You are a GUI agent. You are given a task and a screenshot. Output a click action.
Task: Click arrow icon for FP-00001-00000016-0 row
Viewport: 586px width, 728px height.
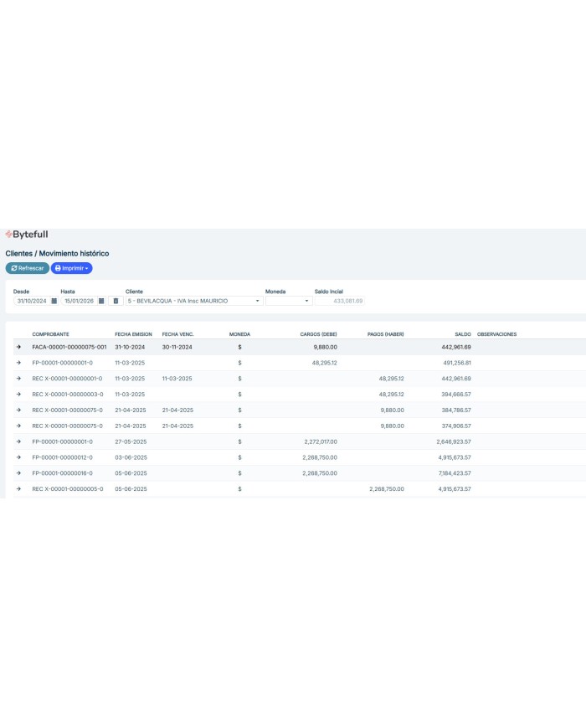point(18,473)
